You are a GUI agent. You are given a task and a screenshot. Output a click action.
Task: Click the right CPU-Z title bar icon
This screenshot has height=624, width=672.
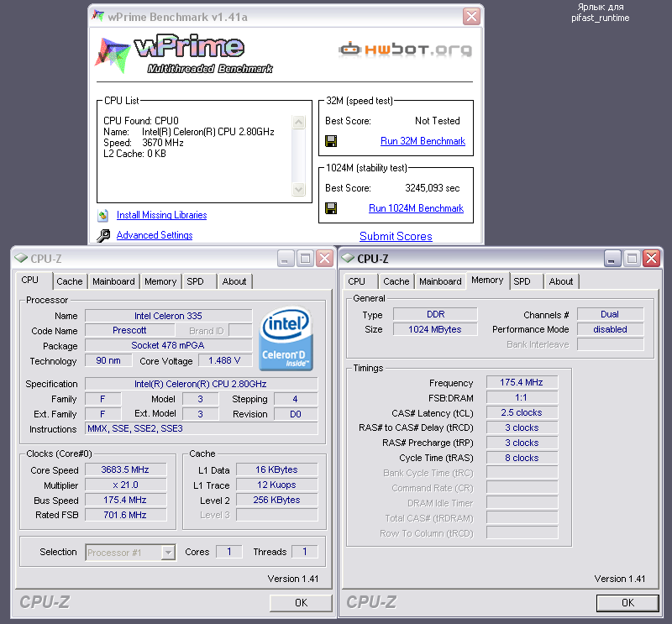(x=348, y=259)
